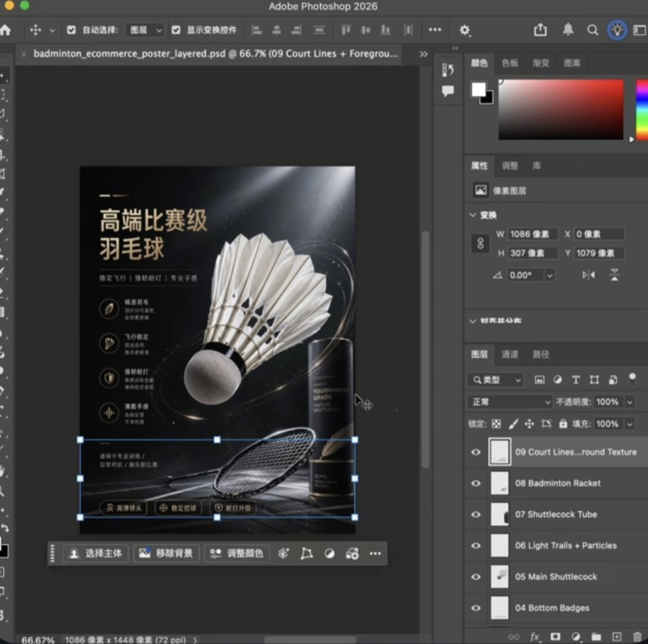Toggle visibility of 05 Main Shuttlecock layer
Screen dimensions: 648x644
click(475, 577)
